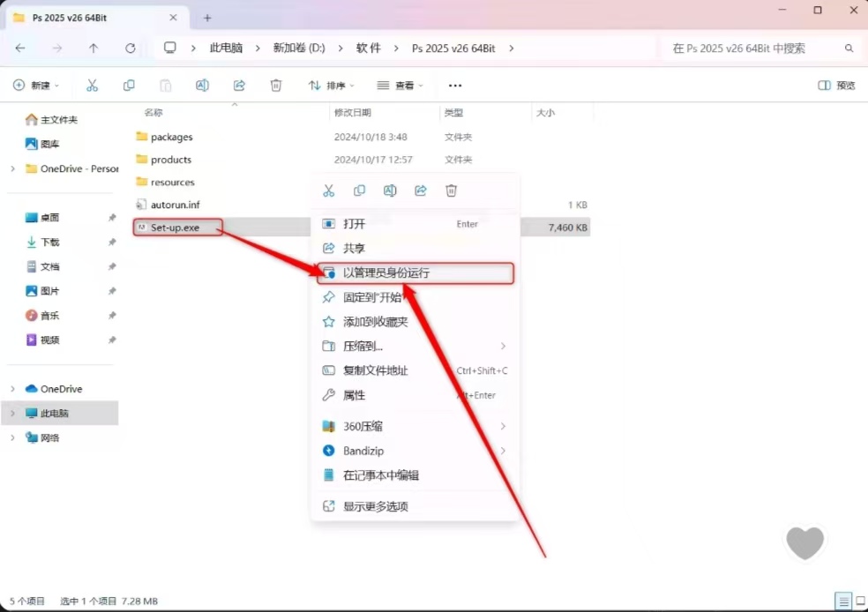Sort by the 修改日期 column header
This screenshot has width=868, height=612.
click(x=353, y=112)
